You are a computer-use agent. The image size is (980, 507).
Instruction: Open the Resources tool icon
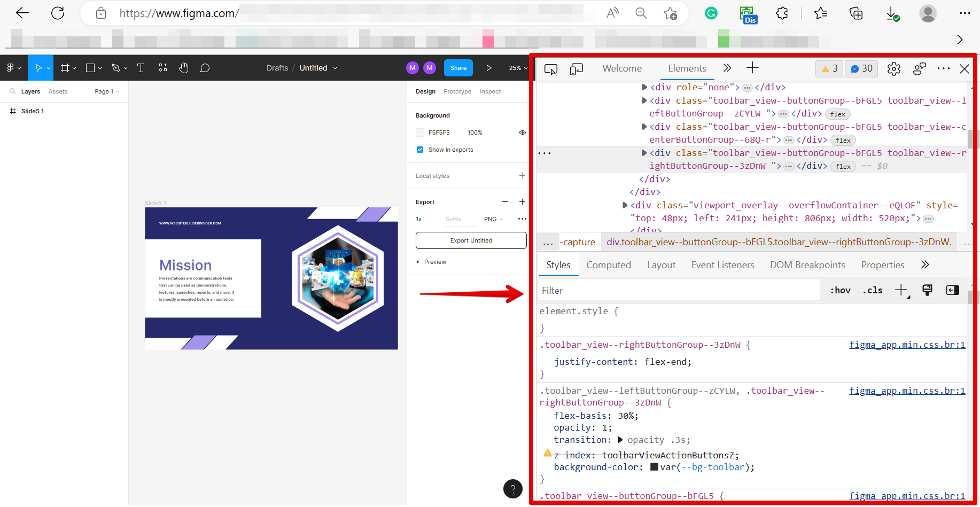click(x=163, y=68)
